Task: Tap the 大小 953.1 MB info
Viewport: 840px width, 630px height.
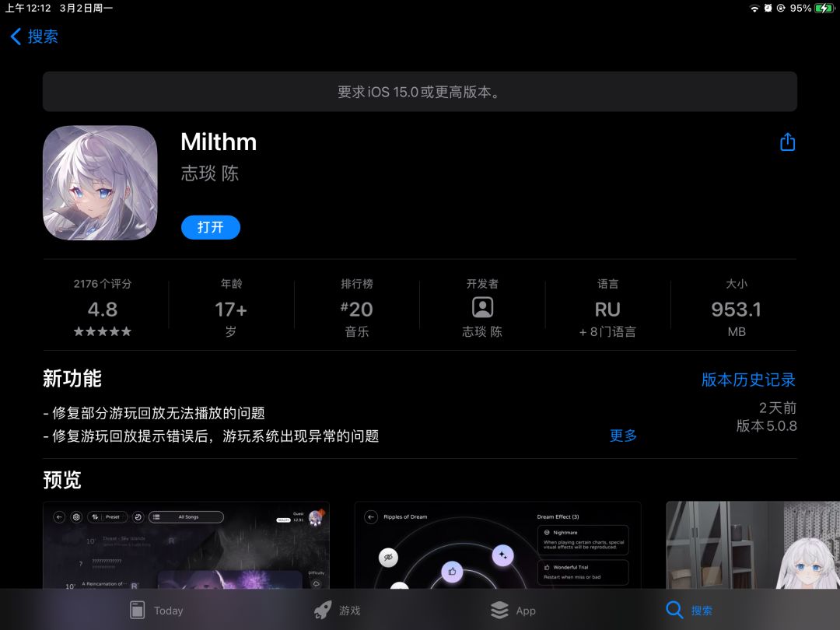Action: pos(736,309)
